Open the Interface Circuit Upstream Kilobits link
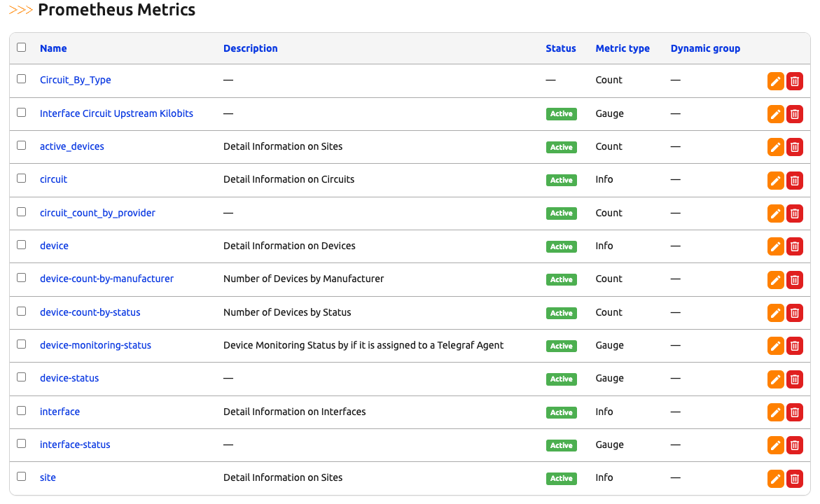Viewport: 820px width, 504px height. click(116, 113)
